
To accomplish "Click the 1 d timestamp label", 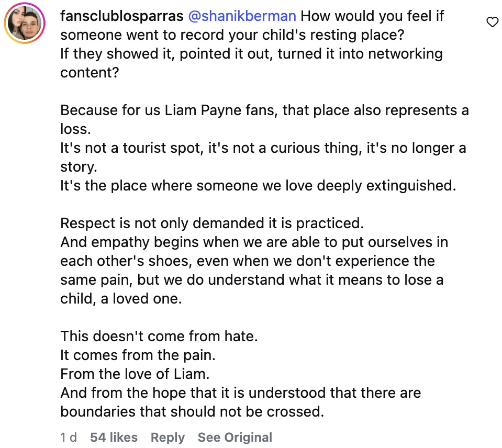I will tap(68, 437).
